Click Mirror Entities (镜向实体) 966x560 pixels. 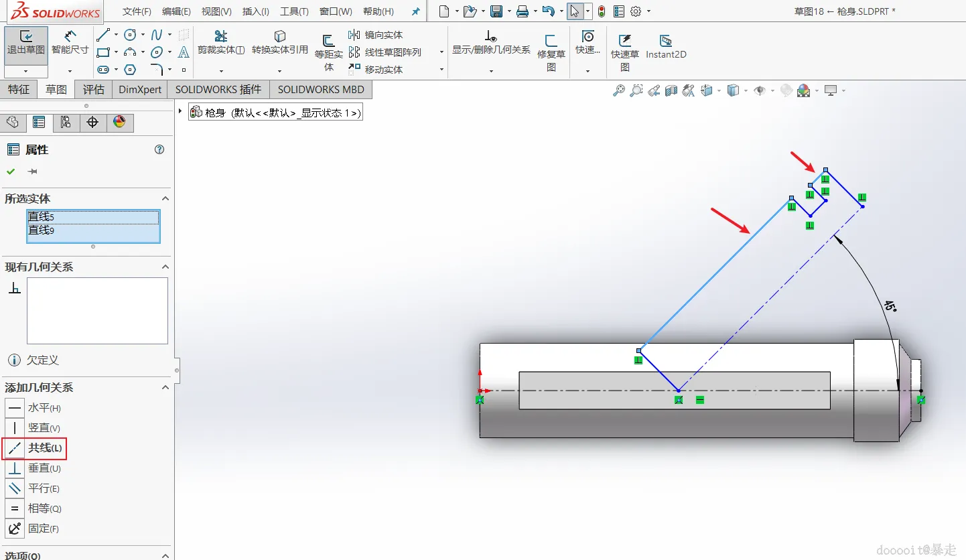(x=376, y=35)
